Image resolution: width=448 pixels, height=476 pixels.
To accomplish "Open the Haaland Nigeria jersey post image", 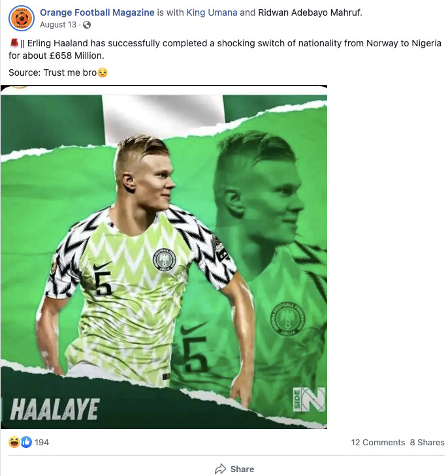I will point(164,257).
